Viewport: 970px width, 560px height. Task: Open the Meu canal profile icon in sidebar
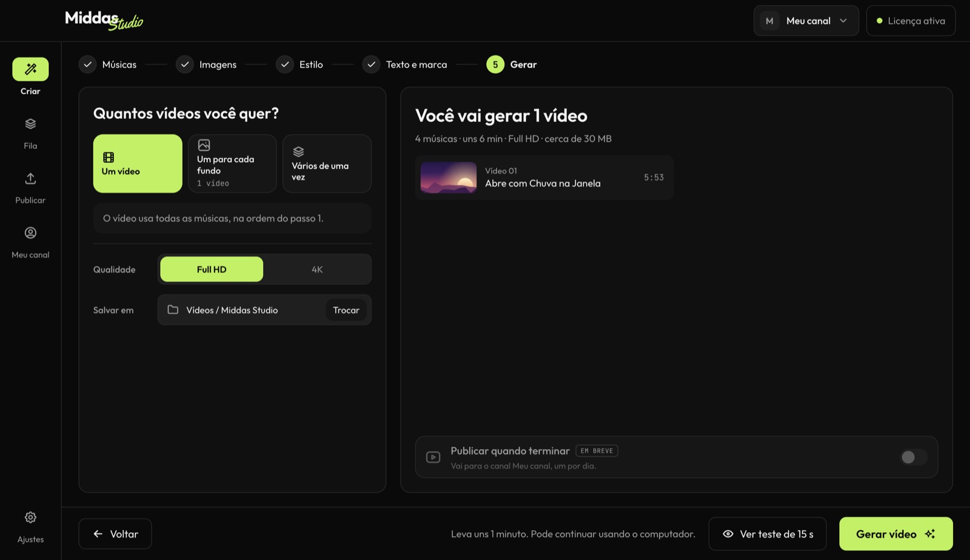coord(30,233)
